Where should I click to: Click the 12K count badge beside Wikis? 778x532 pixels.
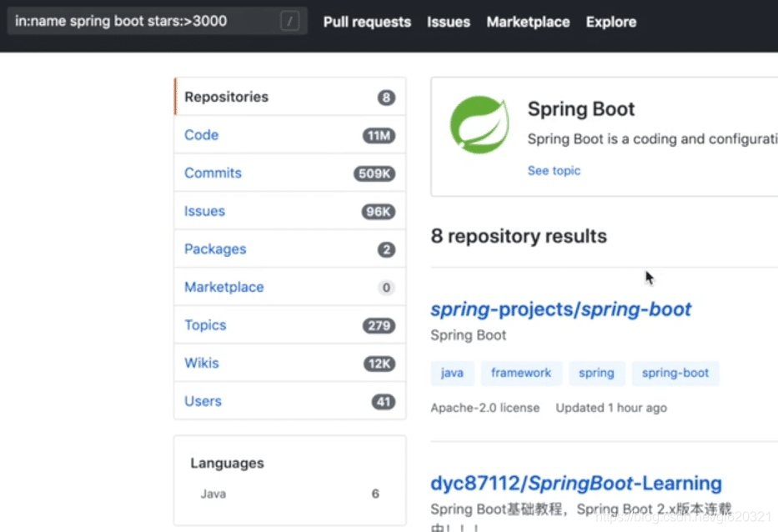coord(379,364)
